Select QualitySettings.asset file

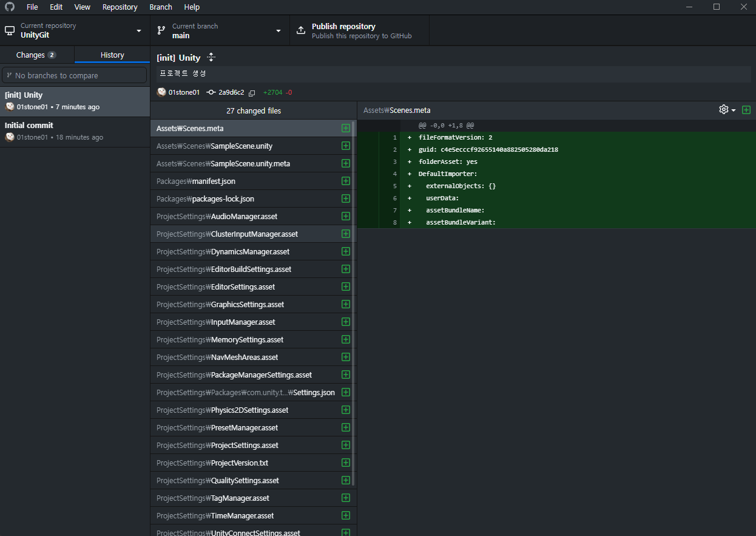coord(253,480)
